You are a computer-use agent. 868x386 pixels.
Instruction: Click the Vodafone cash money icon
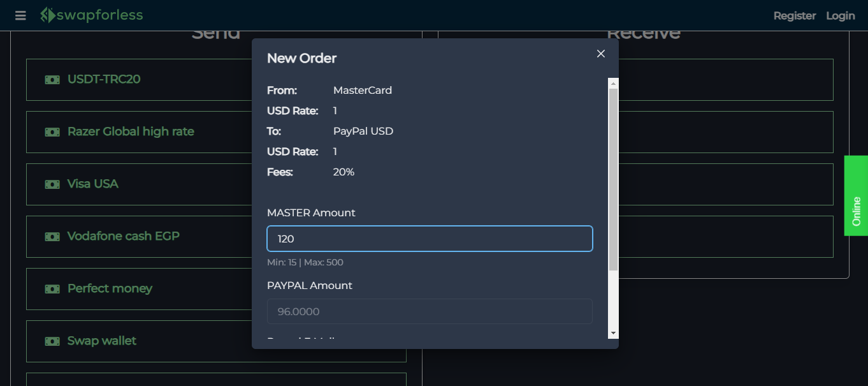(x=52, y=237)
